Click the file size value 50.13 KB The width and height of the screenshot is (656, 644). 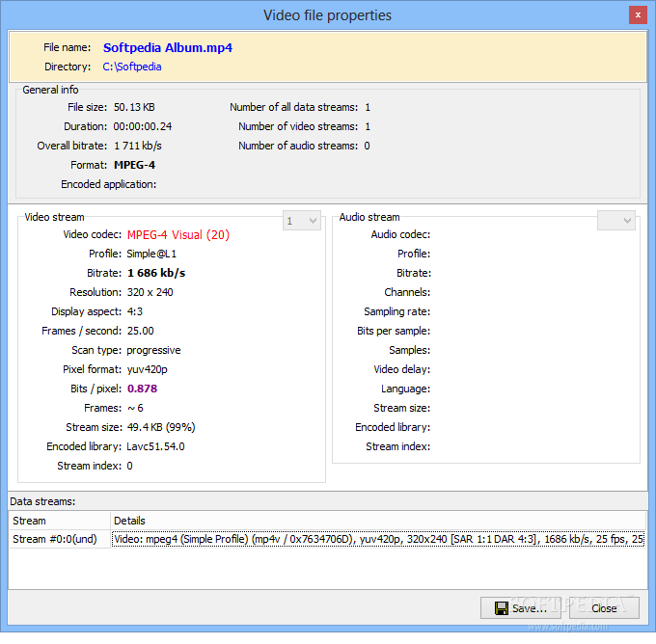click(134, 107)
